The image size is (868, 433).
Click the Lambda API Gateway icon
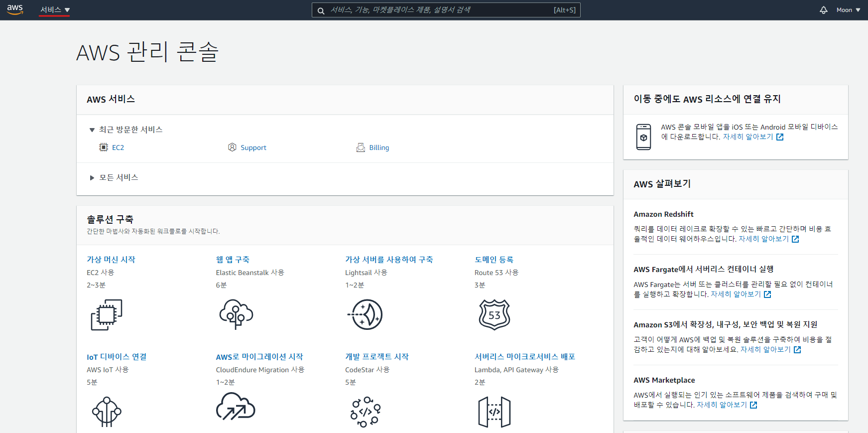coord(495,412)
